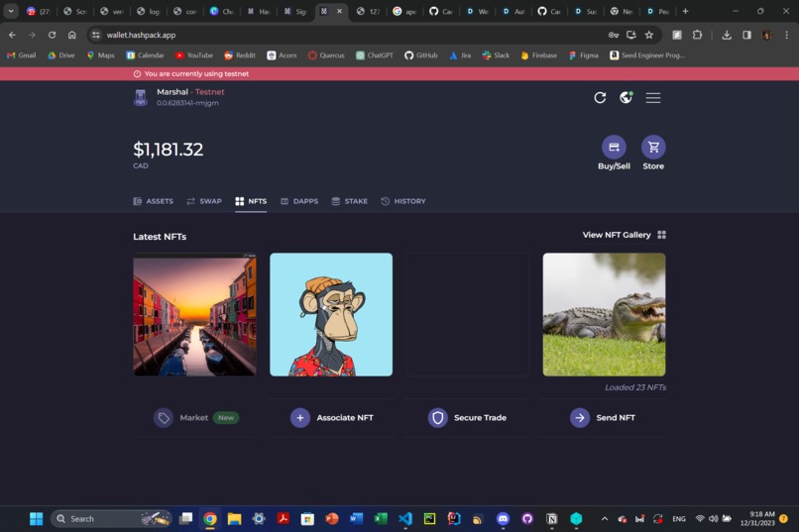Image resolution: width=799 pixels, height=532 pixels.
Task: Click the View NFT Gallery grid icon
Action: (661, 235)
